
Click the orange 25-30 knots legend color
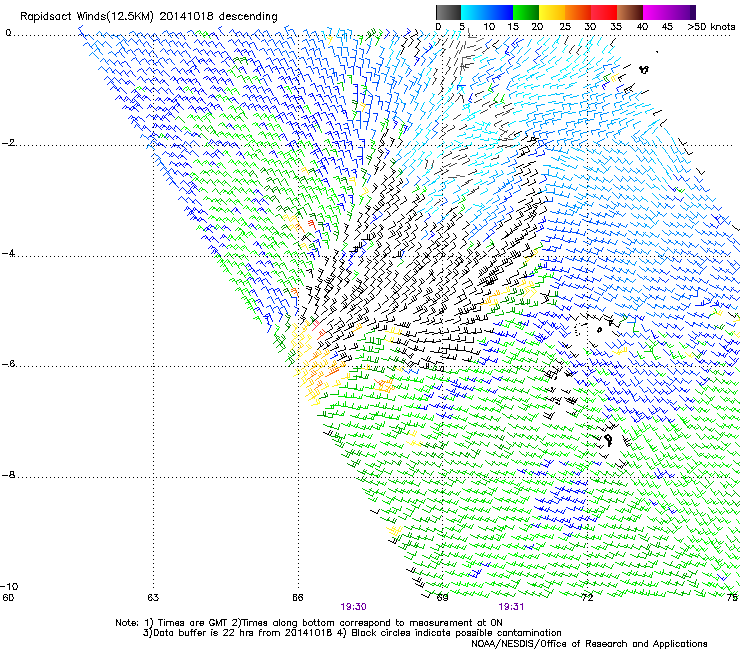click(x=578, y=12)
